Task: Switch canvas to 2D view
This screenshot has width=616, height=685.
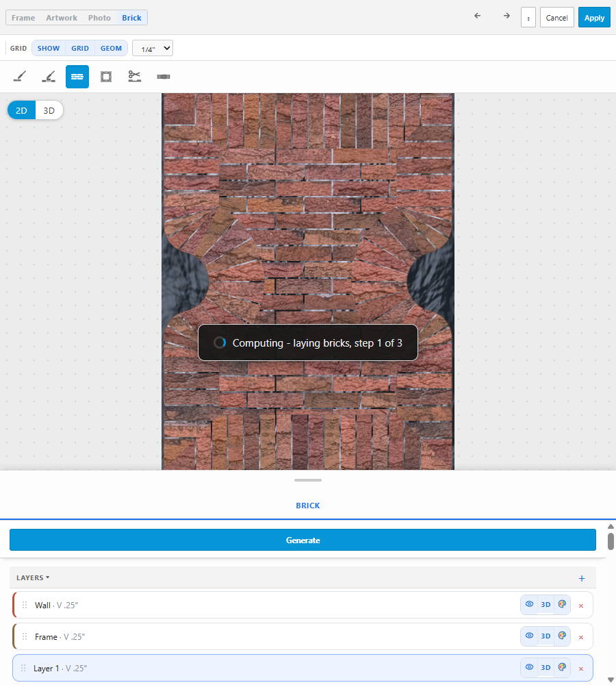Action: click(21, 110)
